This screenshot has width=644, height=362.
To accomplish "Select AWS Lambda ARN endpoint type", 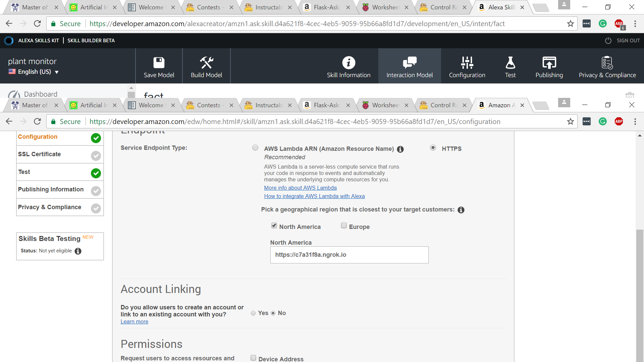I will (255, 148).
